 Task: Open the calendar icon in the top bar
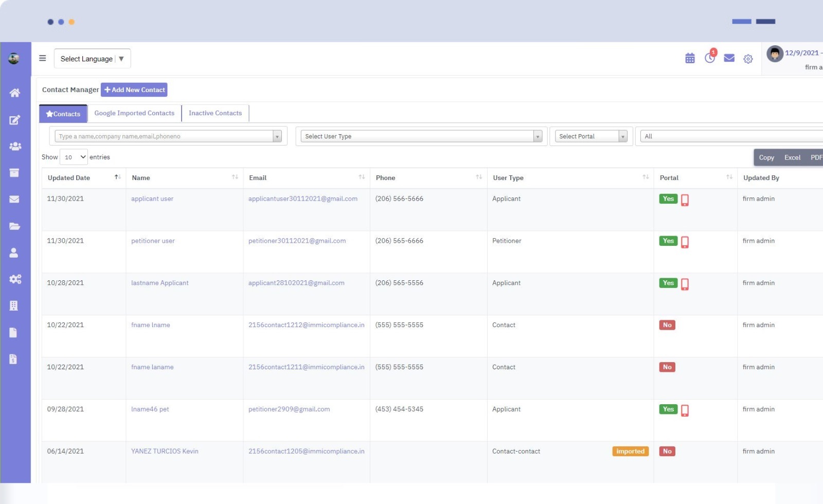coord(689,58)
